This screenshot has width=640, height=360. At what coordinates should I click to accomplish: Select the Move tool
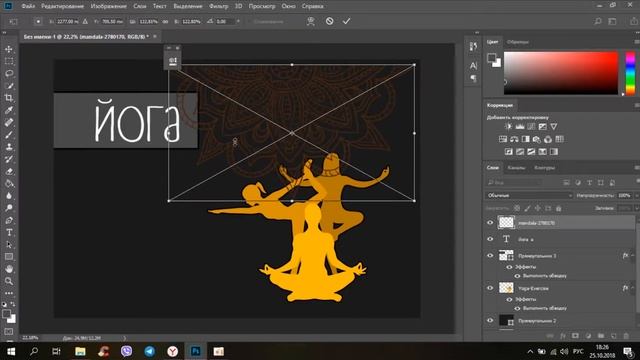click(x=9, y=49)
